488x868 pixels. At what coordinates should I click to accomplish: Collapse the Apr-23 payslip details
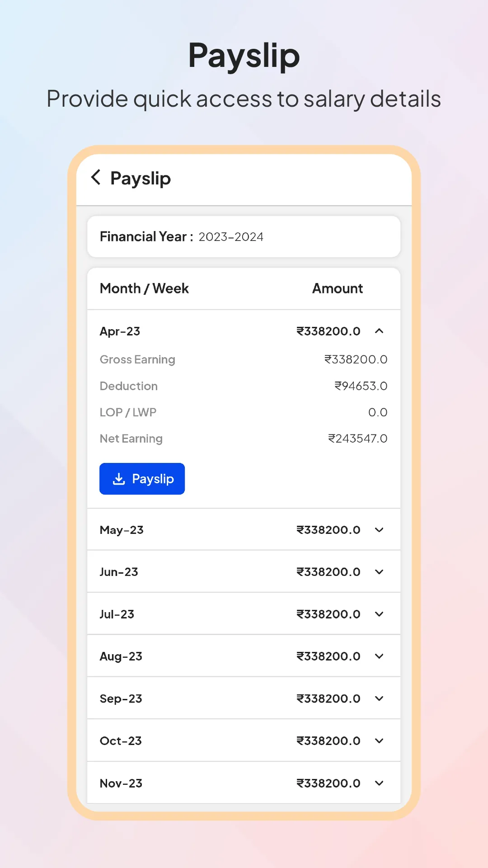point(379,331)
